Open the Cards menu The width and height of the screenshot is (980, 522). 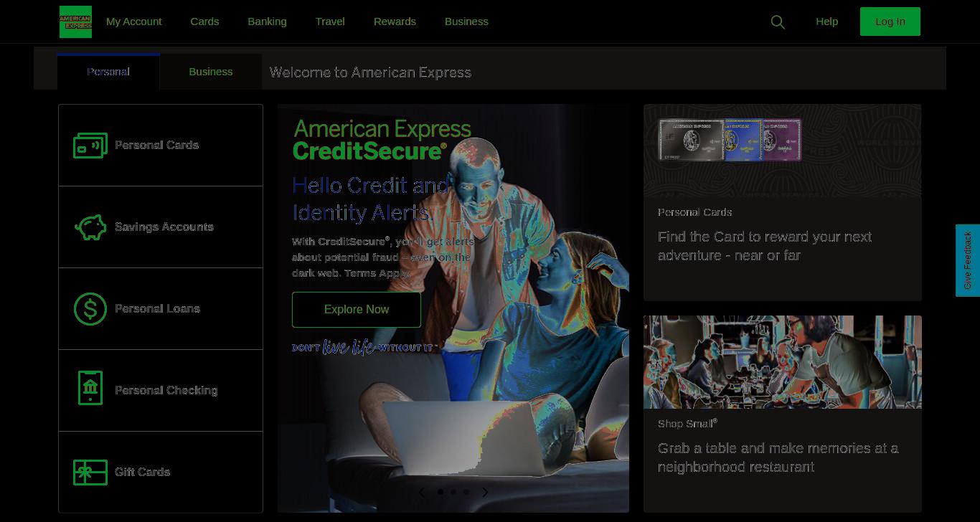point(204,22)
